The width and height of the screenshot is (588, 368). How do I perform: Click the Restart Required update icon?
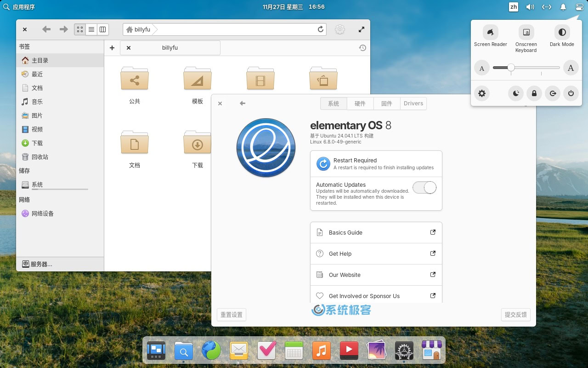(323, 164)
